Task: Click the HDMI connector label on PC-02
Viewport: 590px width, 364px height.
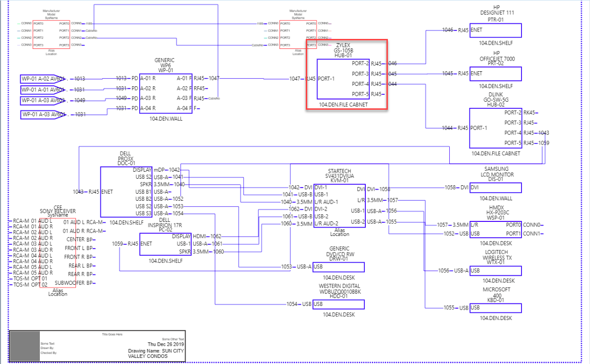Action: 200,236
